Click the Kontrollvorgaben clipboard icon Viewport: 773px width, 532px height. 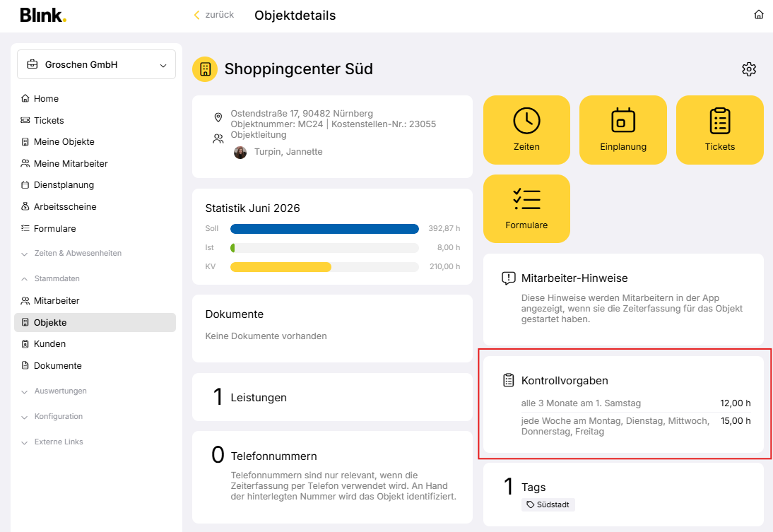pos(508,380)
